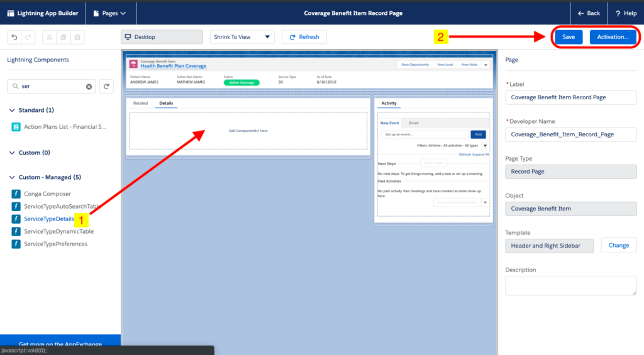This screenshot has height=355, width=644.
Task: Select the Activity tab
Action: click(389, 103)
